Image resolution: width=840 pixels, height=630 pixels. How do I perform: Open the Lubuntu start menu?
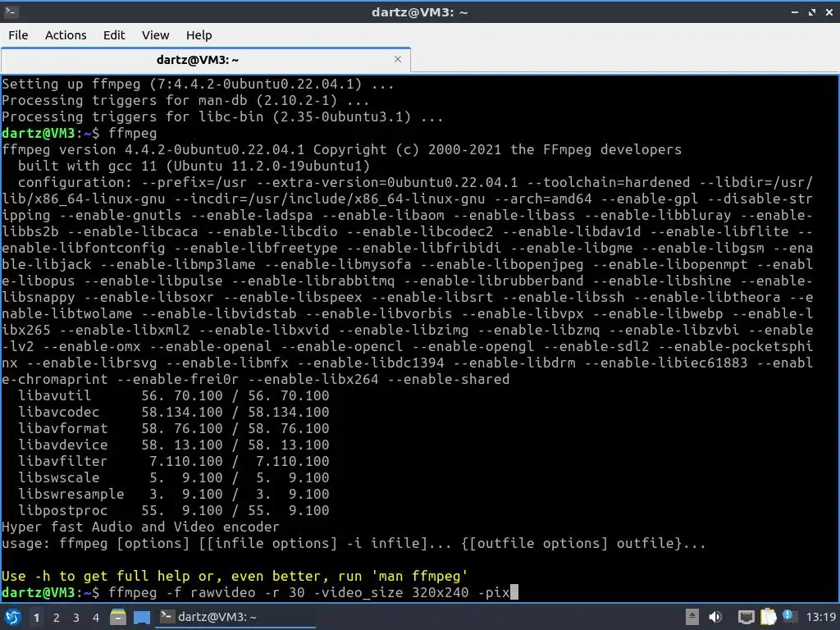pos(13,617)
